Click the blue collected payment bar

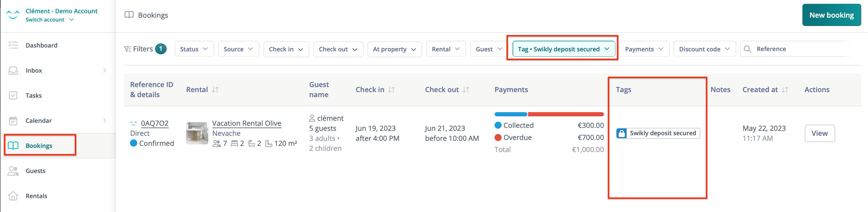[x=511, y=114]
